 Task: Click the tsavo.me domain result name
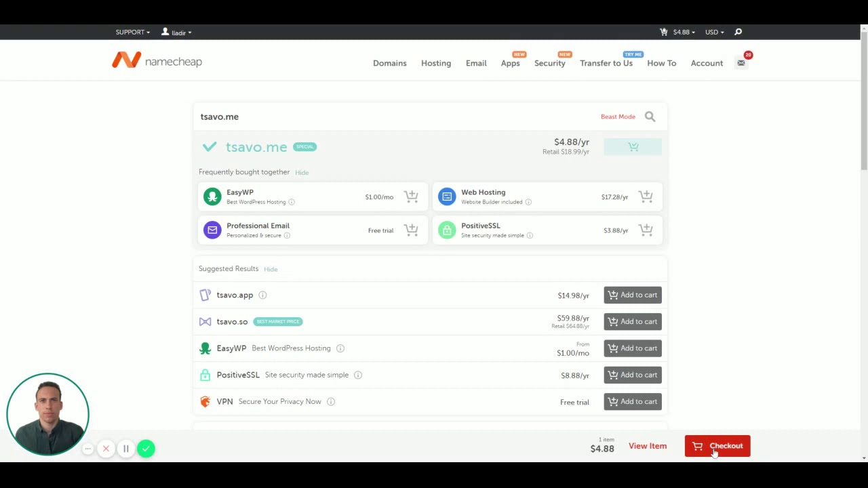256,147
